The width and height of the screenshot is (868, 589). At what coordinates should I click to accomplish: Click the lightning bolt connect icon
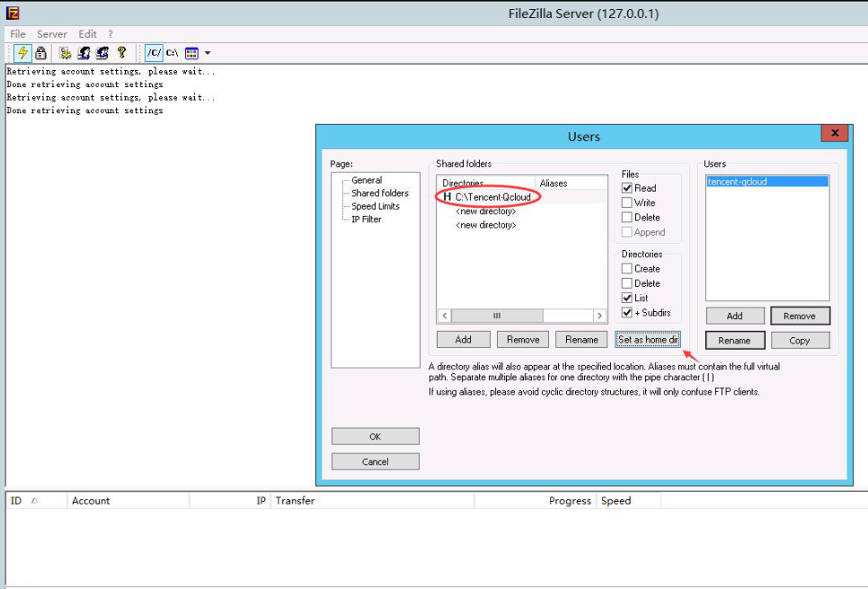point(23,53)
